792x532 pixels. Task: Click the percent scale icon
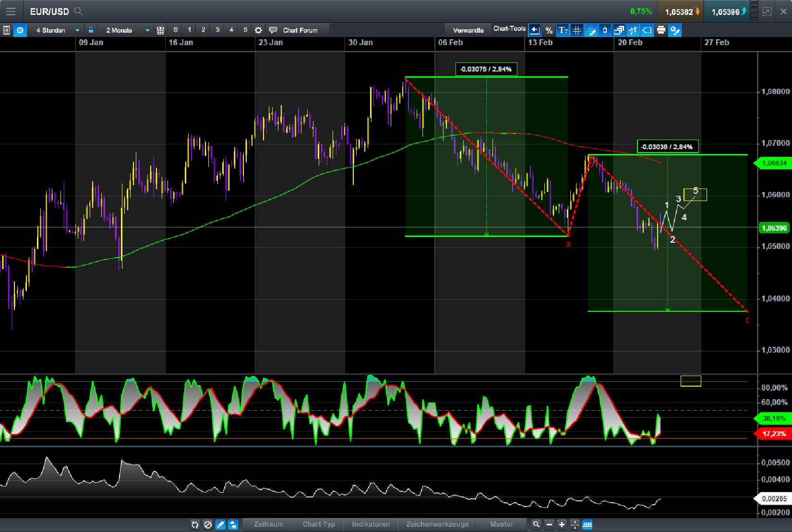pyautogui.click(x=549, y=30)
